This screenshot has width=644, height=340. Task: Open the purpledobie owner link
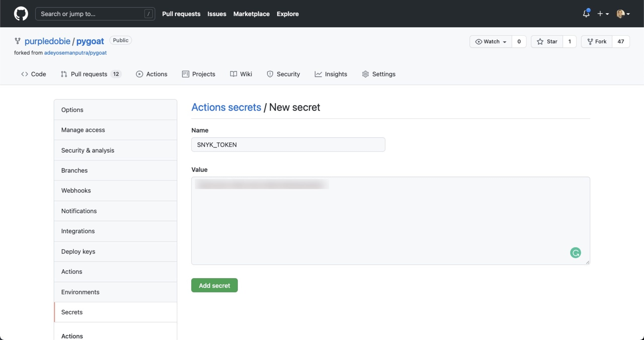pyautogui.click(x=47, y=41)
